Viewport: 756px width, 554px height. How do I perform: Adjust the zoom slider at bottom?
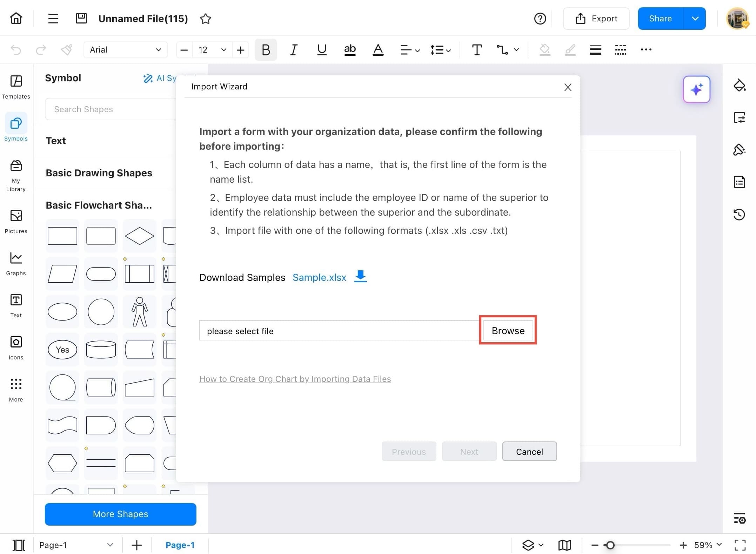(x=610, y=545)
